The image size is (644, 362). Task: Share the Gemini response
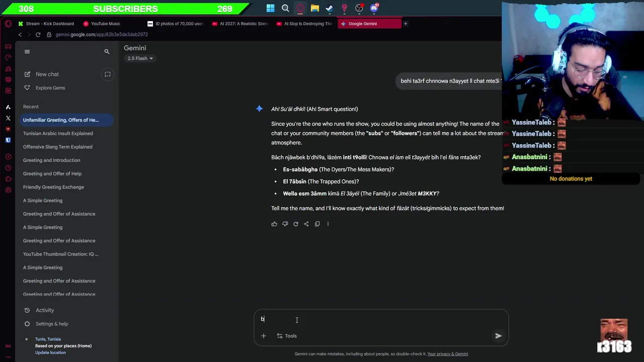pos(306,224)
